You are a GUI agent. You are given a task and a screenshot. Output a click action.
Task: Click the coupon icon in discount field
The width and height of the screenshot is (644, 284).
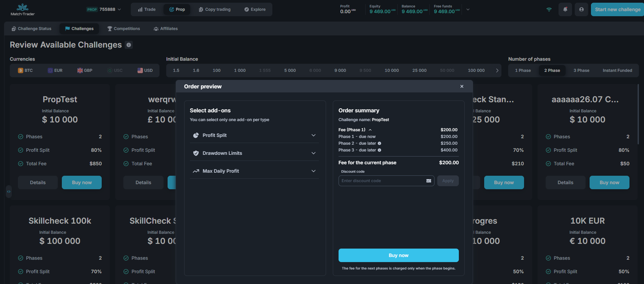(x=428, y=181)
